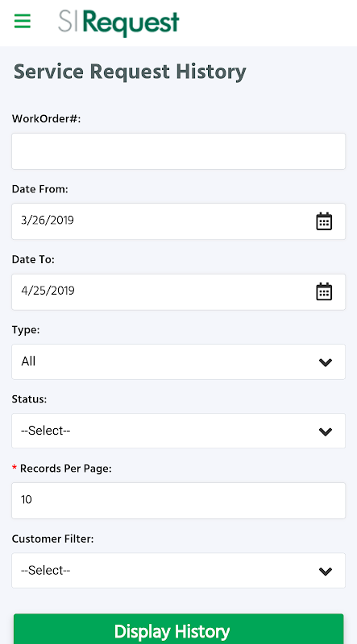Open the Date To calendar picker

tap(324, 291)
